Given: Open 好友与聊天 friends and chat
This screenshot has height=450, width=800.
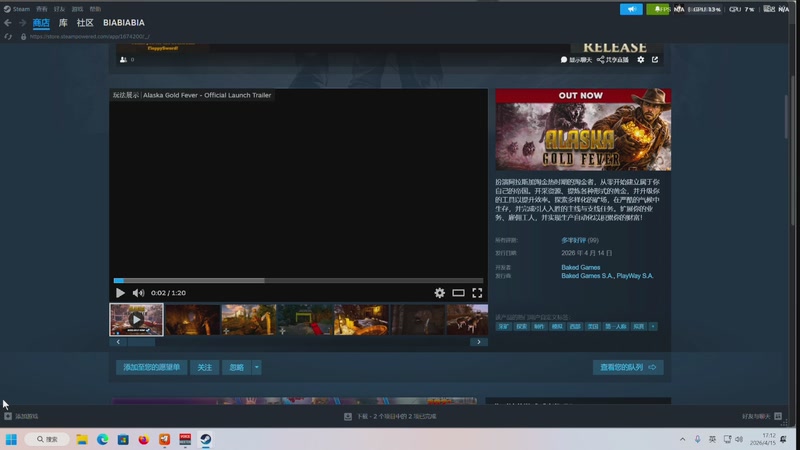Looking at the screenshot, I should (761, 416).
